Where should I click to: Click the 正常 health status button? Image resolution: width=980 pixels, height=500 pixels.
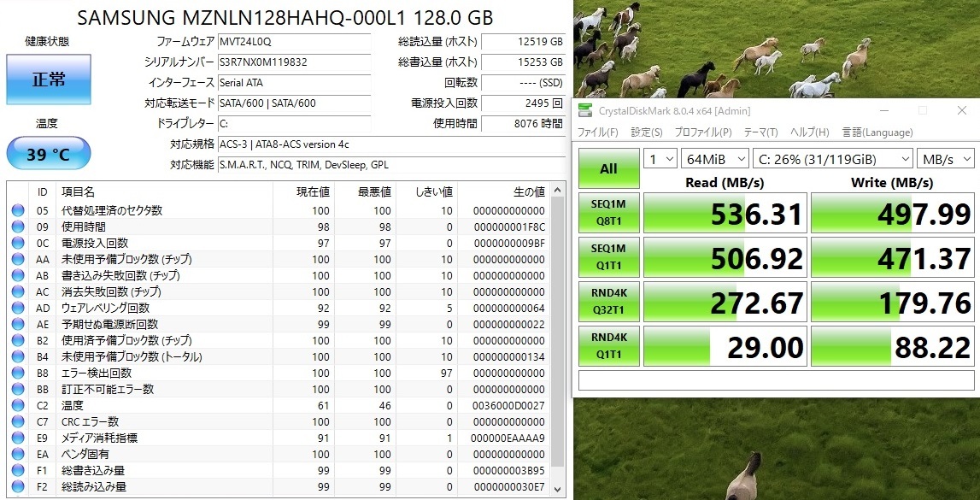(49, 79)
